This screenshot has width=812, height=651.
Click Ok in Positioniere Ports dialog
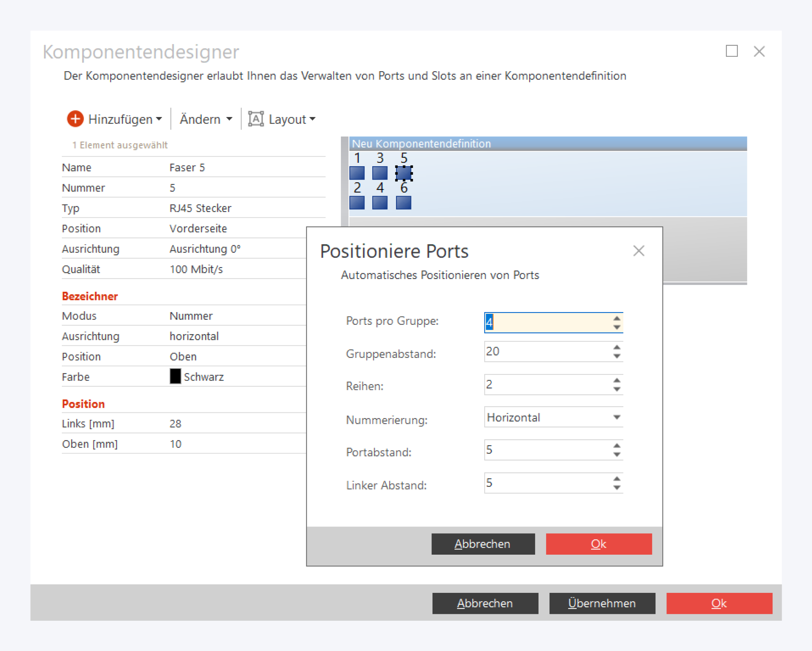(x=598, y=544)
